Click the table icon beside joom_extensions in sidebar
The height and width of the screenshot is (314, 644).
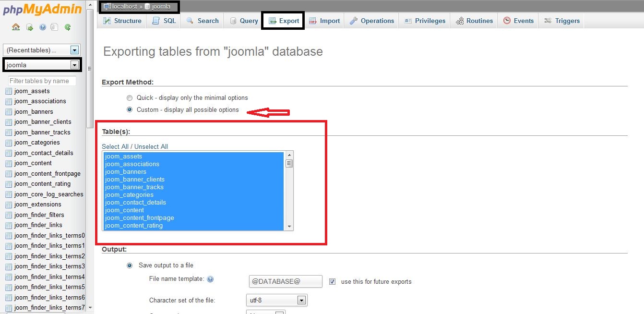pyautogui.click(x=8, y=205)
